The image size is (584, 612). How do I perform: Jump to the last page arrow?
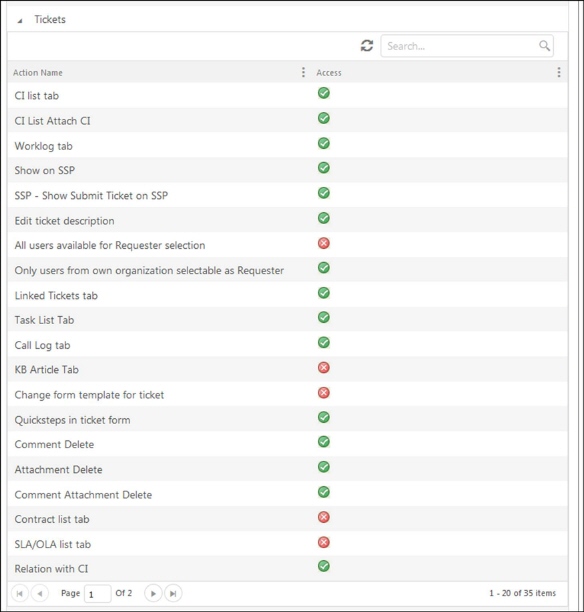point(173,594)
